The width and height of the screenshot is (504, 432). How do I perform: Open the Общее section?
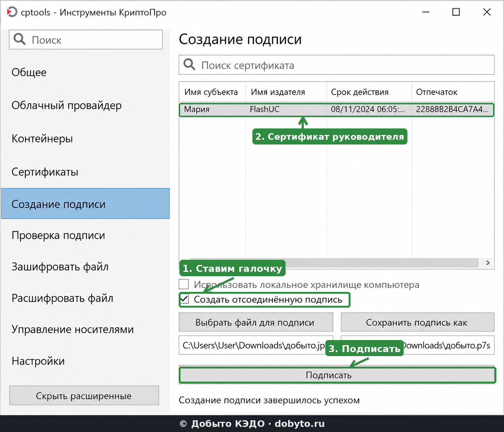85,72
